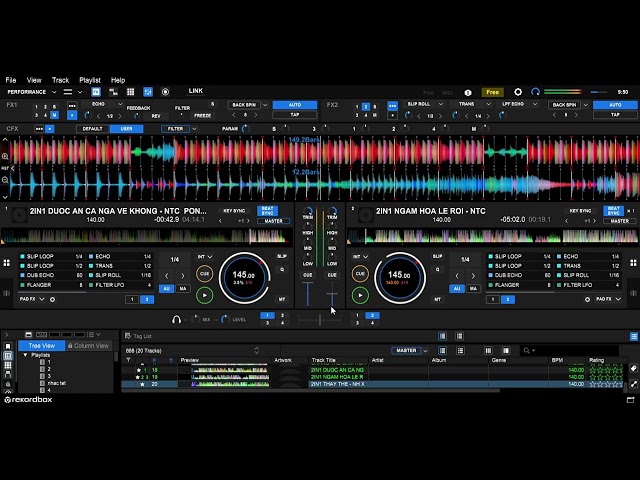
Task: Open the sampler sequencer panel icon
Action: (x=113, y=92)
